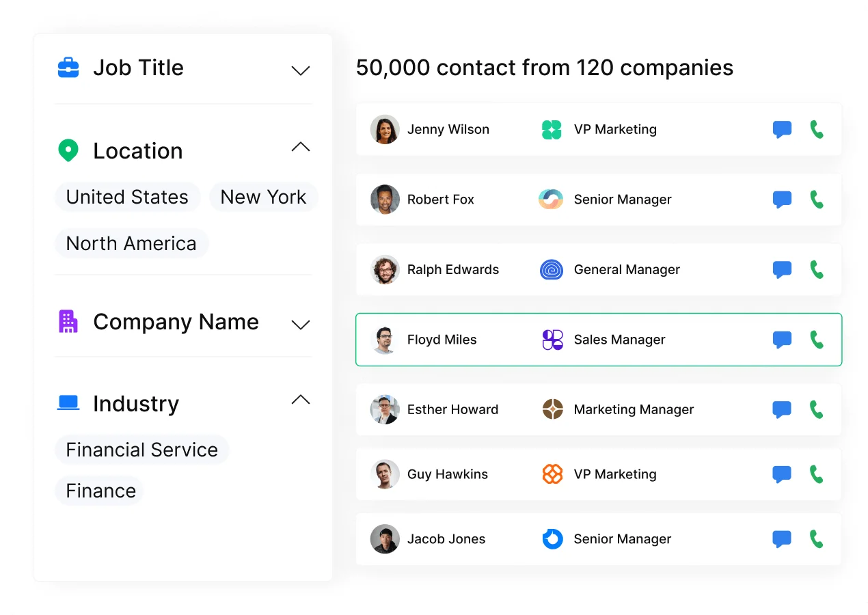Remove the United States location filter

click(127, 197)
